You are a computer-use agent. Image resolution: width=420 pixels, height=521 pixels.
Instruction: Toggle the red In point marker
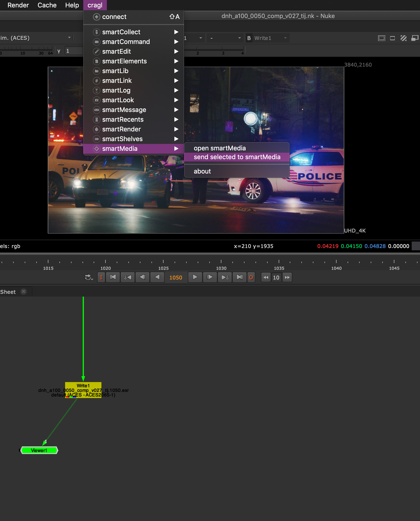[x=101, y=277]
